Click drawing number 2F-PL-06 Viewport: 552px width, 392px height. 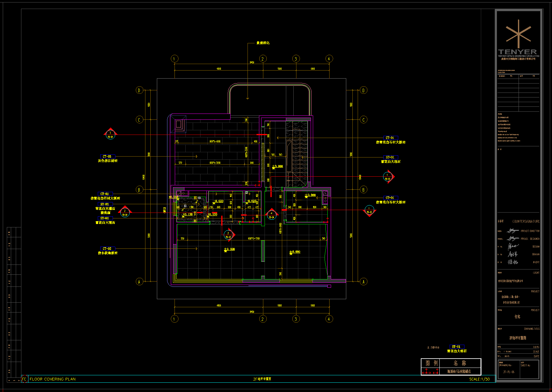tap(509, 372)
